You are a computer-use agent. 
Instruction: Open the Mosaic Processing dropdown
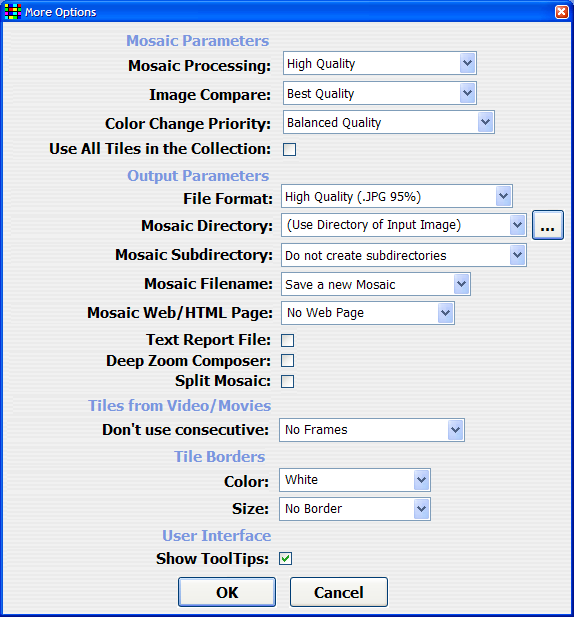click(x=380, y=63)
